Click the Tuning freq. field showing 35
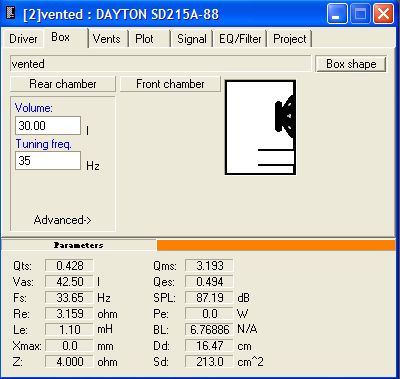Image resolution: width=400 pixels, height=379 pixels. coord(48,161)
